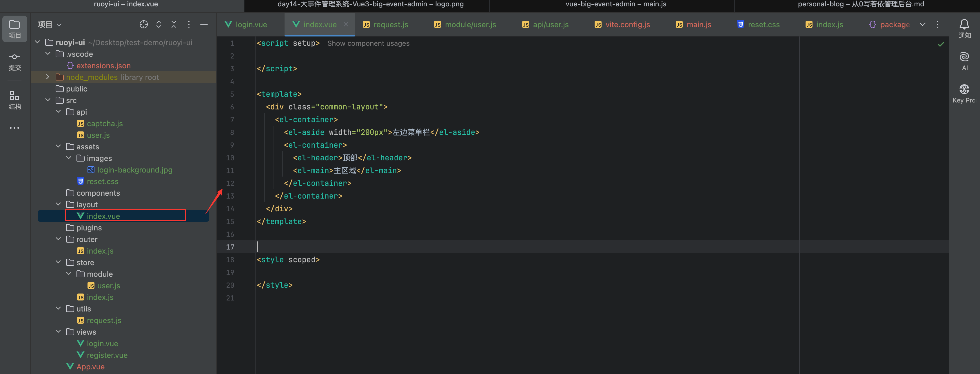Collapse the utils folder
The width and height of the screenshot is (980, 374).
pos(58,309)
